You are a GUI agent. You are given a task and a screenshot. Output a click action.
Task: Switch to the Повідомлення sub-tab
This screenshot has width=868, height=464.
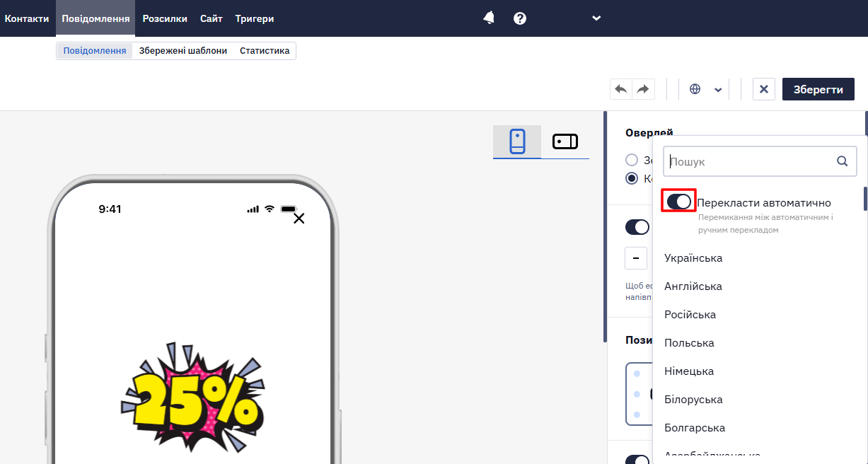pos(95,51)
